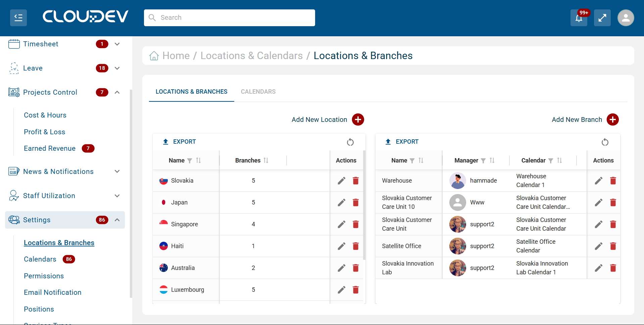The image size is (644, 325).
Task: Click the Home breadcrumb house icon
Action: [x=154, y=55]
